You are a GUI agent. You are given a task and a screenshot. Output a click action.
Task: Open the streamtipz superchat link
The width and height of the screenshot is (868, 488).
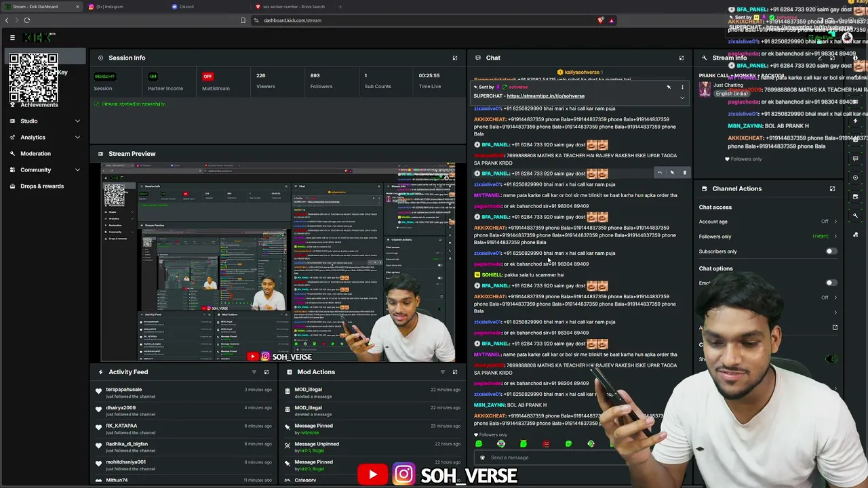(x=546, y=96)
